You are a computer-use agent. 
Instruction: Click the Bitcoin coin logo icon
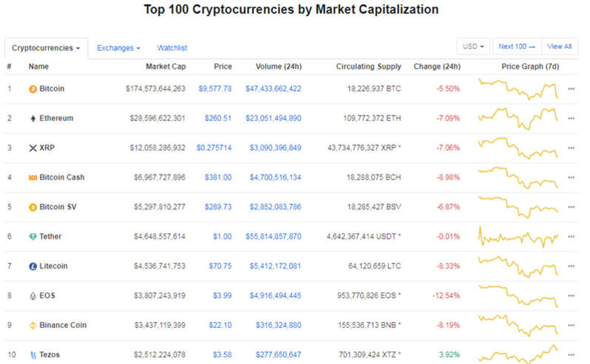point(33,89)
